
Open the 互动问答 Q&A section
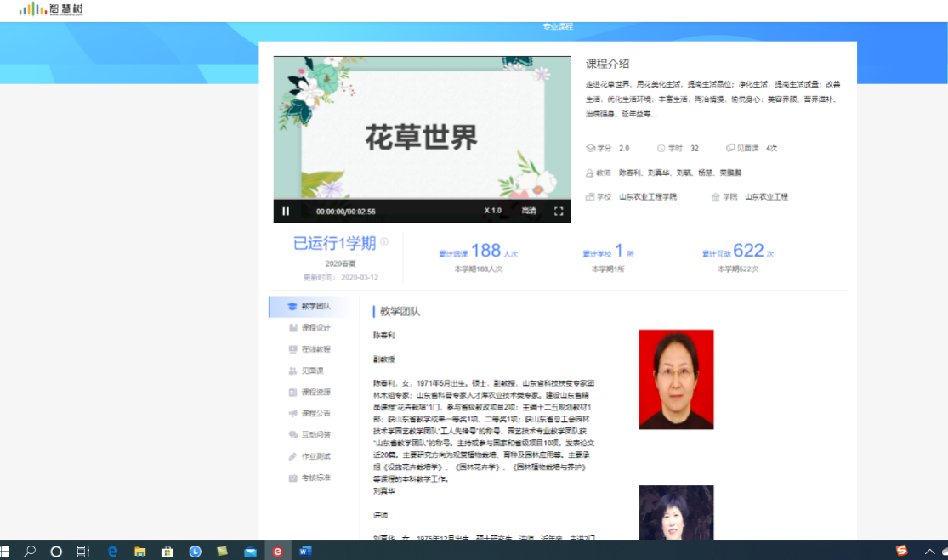315,435
